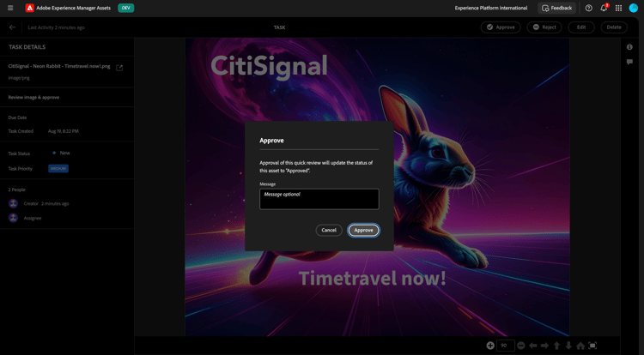
Task: Pan image up with arrow
Action: (x=556, y=346)
